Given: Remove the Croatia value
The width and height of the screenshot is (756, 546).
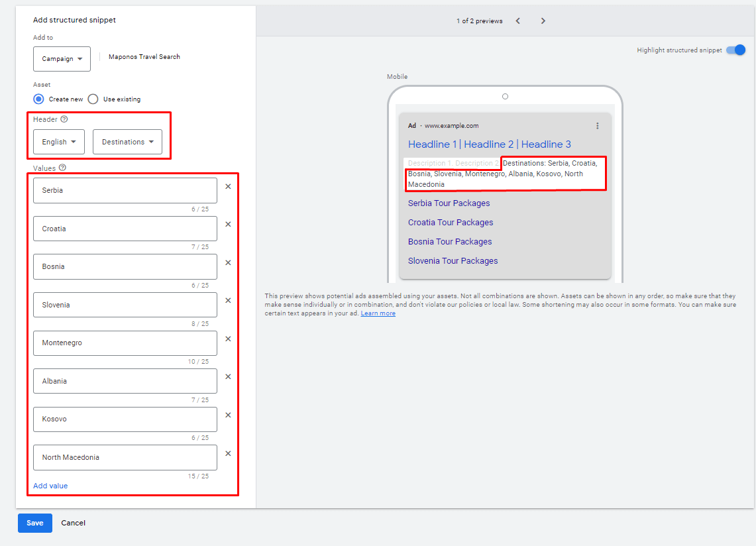Looking at the screenshot, I should [x=228, y=224].
